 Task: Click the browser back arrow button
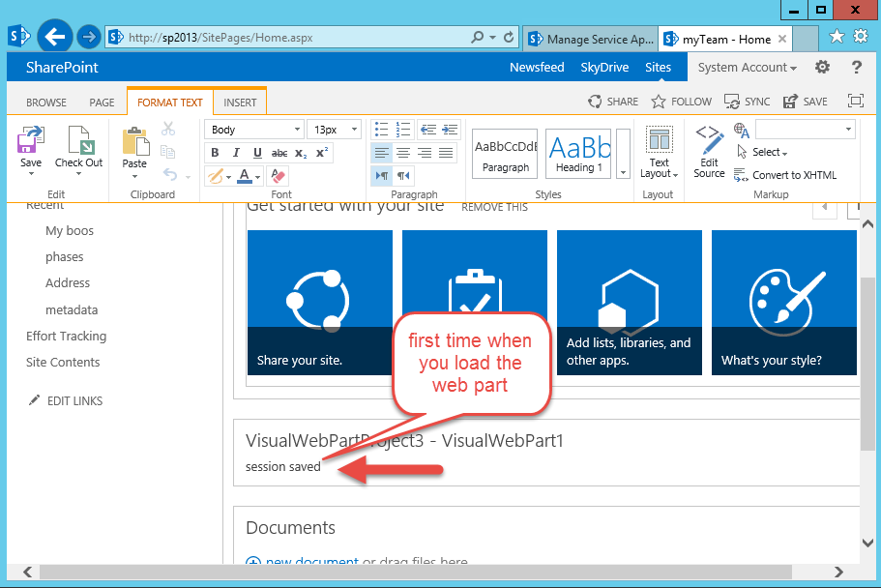click(54, 37)
